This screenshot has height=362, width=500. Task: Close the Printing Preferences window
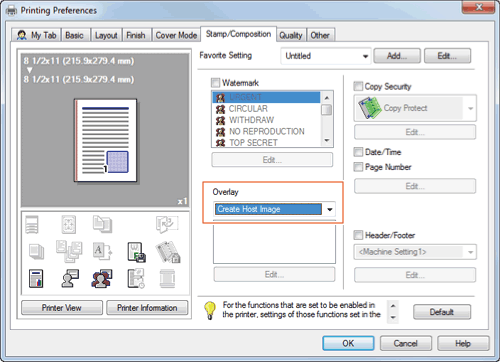pos(478,7)
